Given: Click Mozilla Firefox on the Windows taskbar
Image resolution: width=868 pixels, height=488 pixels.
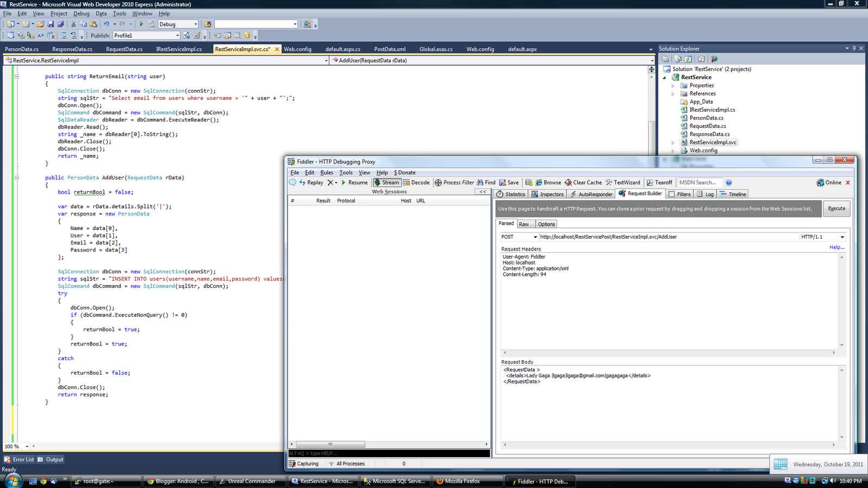Looking at the screenshot, I should 467,481.
